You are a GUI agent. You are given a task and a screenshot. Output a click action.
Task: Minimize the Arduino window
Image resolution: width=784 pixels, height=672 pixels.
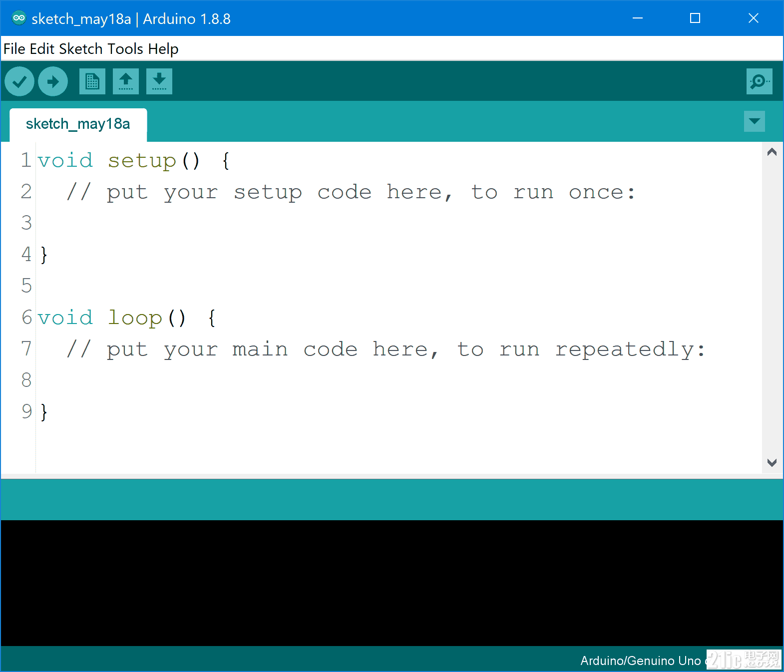638,18
